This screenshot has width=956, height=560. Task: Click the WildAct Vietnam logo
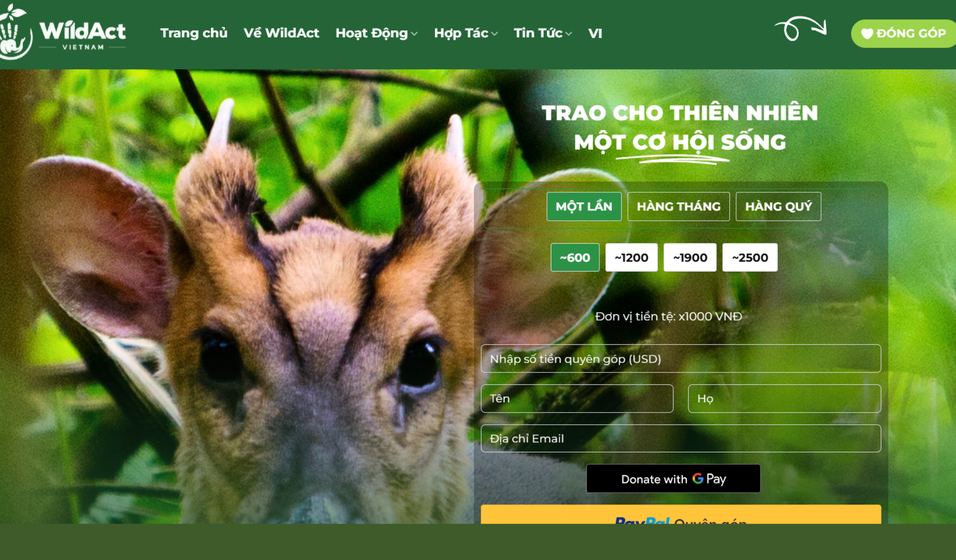point(63,32)
